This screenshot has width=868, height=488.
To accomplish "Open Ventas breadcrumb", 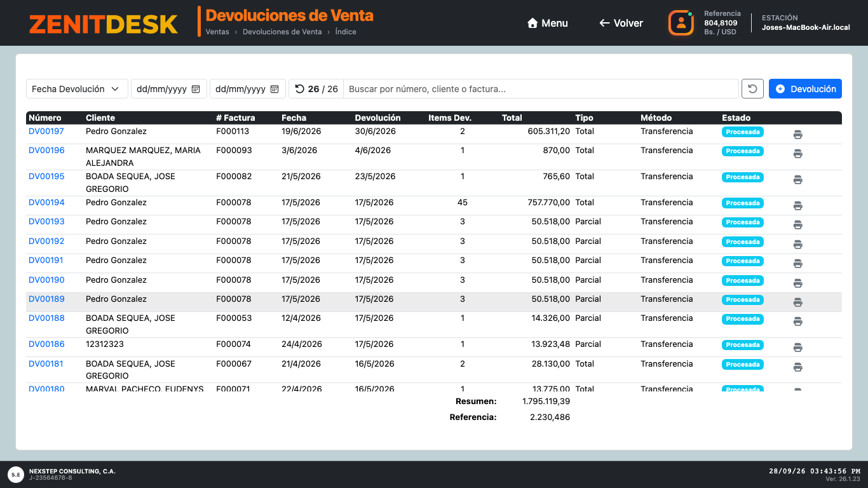I will click(217, 32).
